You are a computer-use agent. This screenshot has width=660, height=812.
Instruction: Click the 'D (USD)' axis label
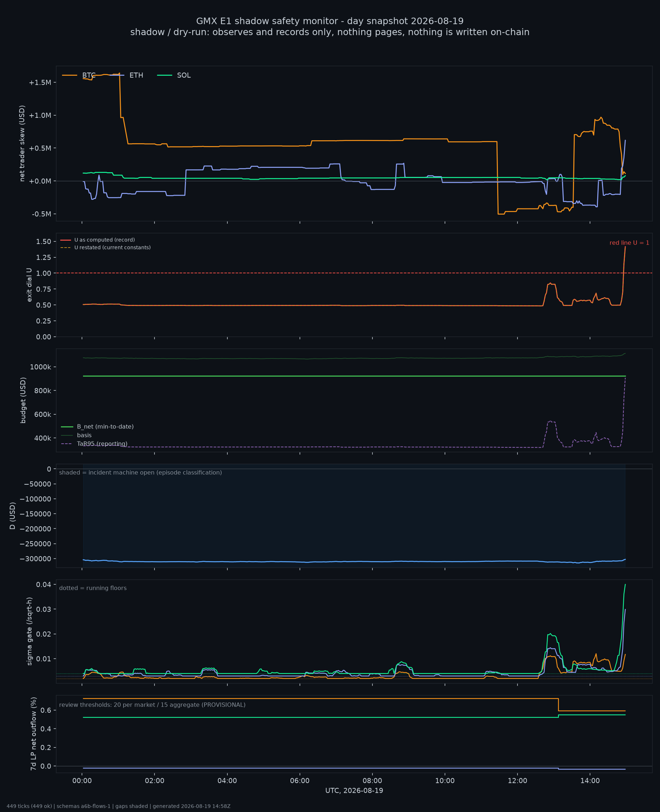13,515
